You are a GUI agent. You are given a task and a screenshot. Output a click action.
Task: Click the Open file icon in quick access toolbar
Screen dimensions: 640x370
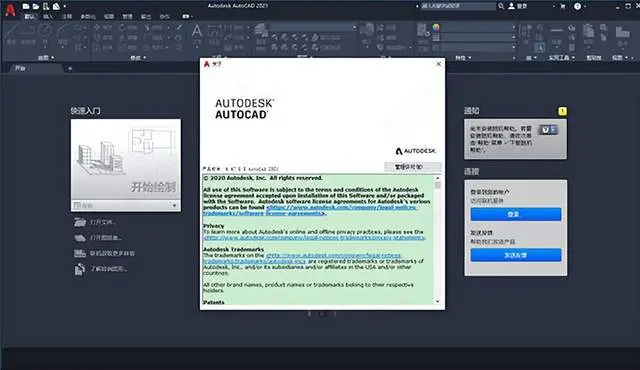click(x=36, y=6)
